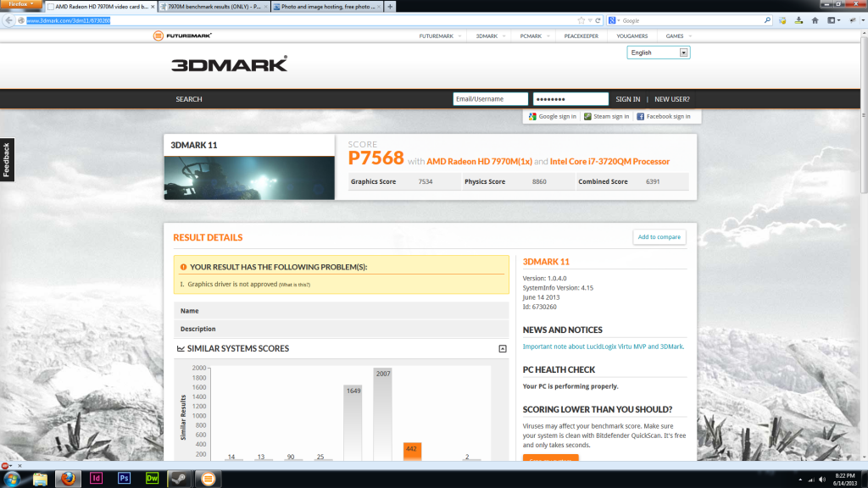
Task: Open a new tab with the plus button
Action: [390, 7]
